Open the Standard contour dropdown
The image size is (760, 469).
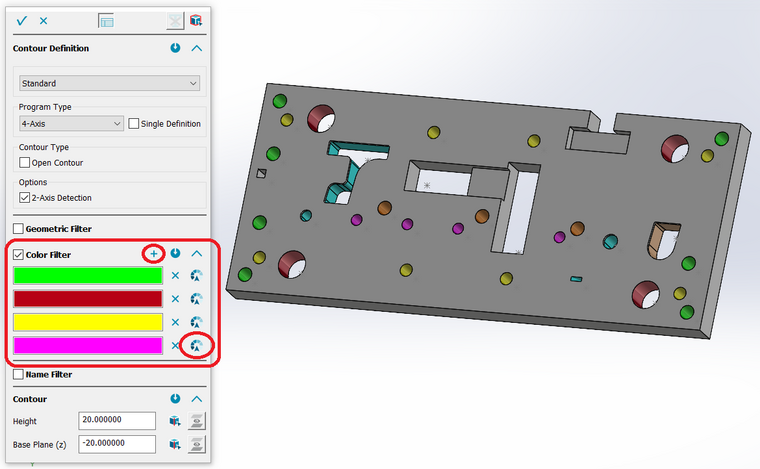point(110,84)
